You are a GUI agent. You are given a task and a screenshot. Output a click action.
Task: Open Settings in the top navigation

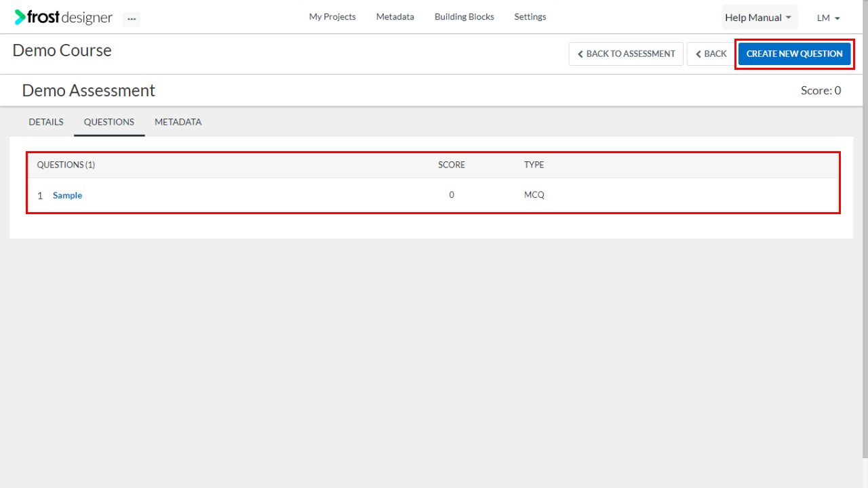click(530, 17)
